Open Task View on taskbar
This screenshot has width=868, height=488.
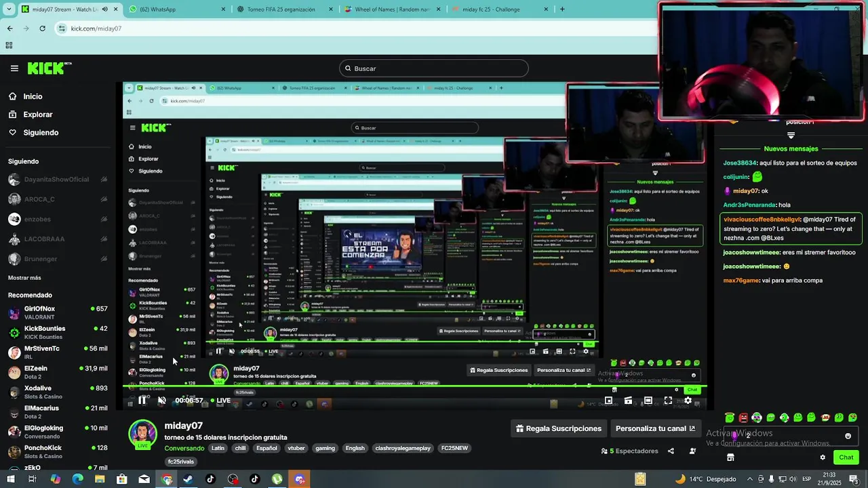[x=32, y=479]
